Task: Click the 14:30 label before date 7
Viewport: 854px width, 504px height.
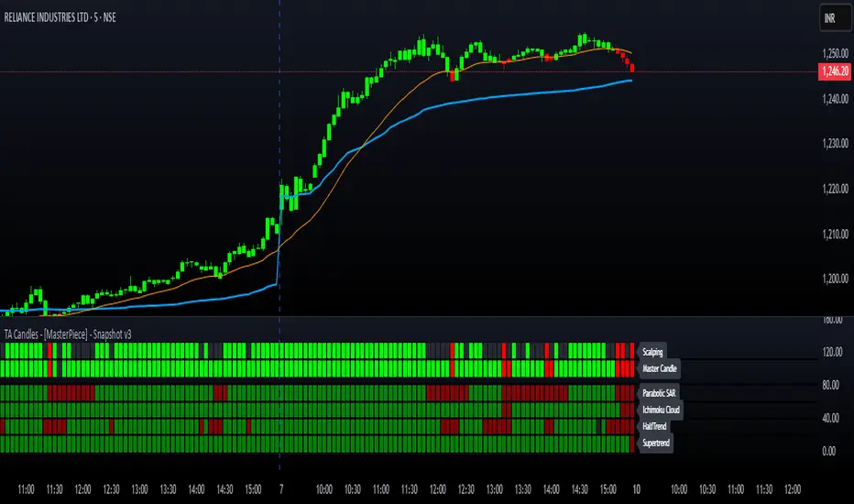Action: [224, 489]
